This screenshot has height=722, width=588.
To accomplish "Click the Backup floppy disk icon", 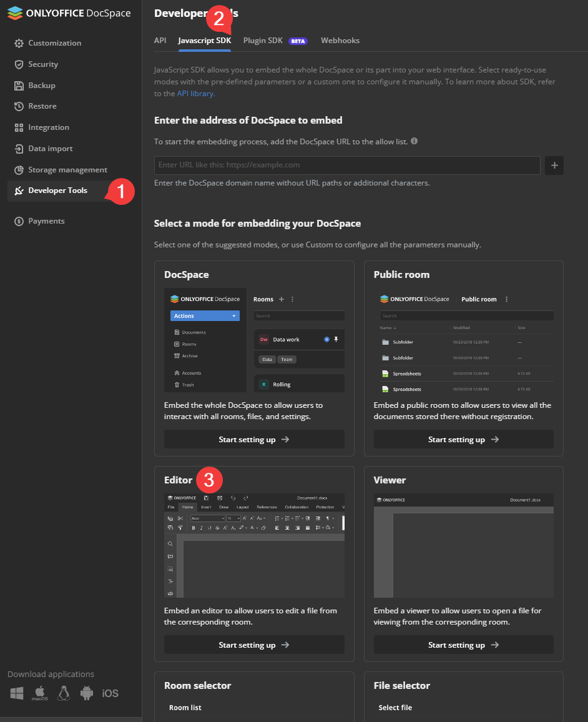I will tap(19, 86).
